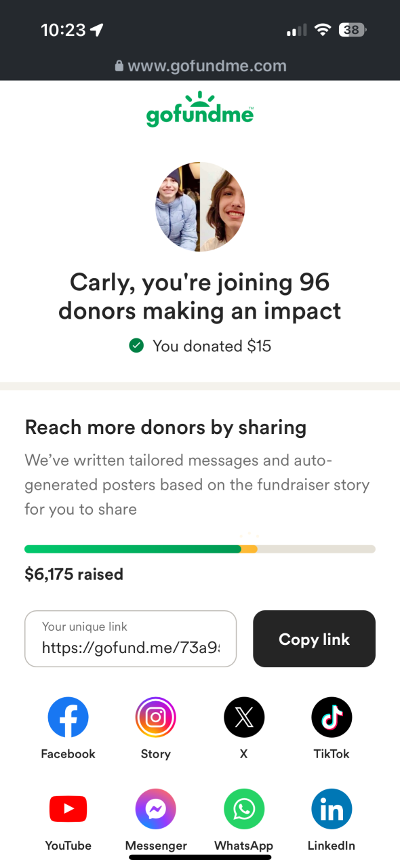
Task: Tap the $6,175 raised amount
Action: (x=74, y=574)
